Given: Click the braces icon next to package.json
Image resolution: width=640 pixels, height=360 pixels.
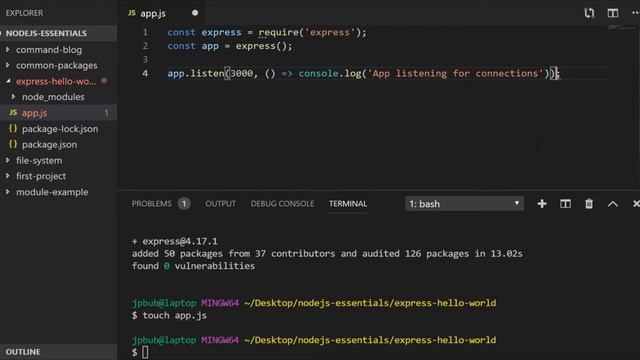Looking at the screenshot, I should click(13, 144).
